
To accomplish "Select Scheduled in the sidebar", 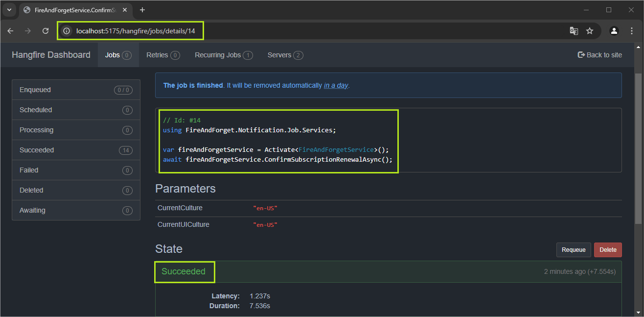I will coord(76,110).
